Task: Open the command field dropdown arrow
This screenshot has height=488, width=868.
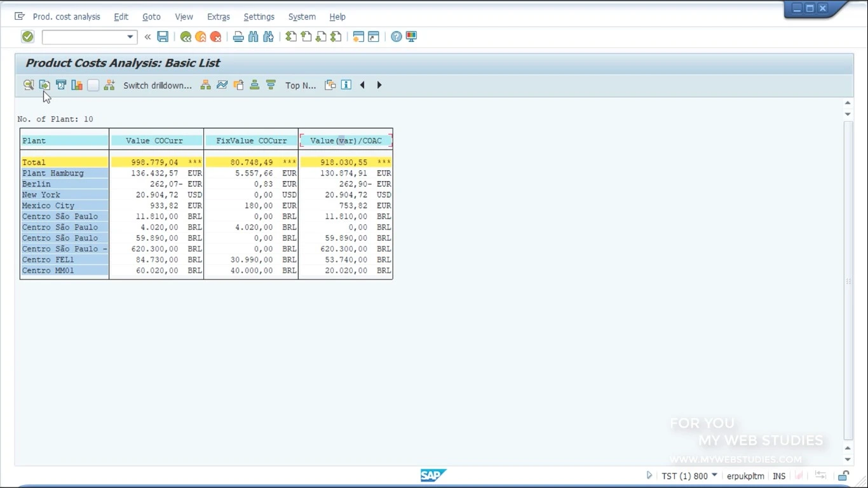Action: 130,37
